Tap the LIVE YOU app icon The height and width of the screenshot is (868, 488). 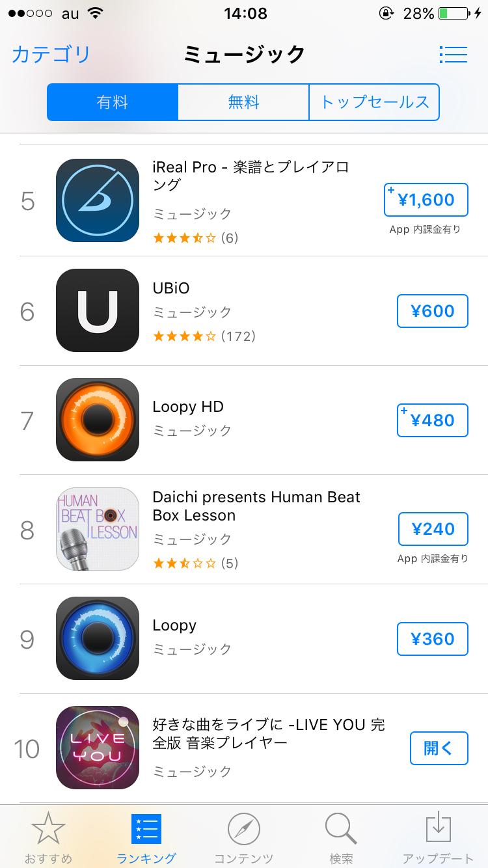(x=98, y=748)
